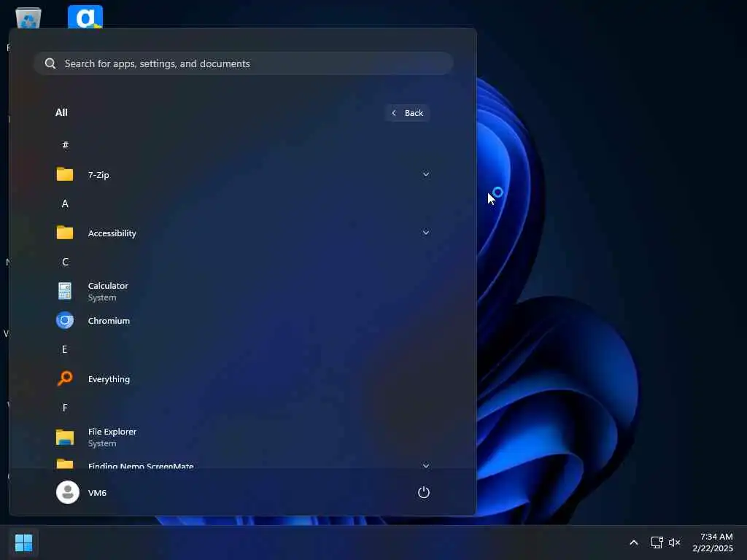Jump using the F letter header
747x560 pixels.
tap(65, 408)
